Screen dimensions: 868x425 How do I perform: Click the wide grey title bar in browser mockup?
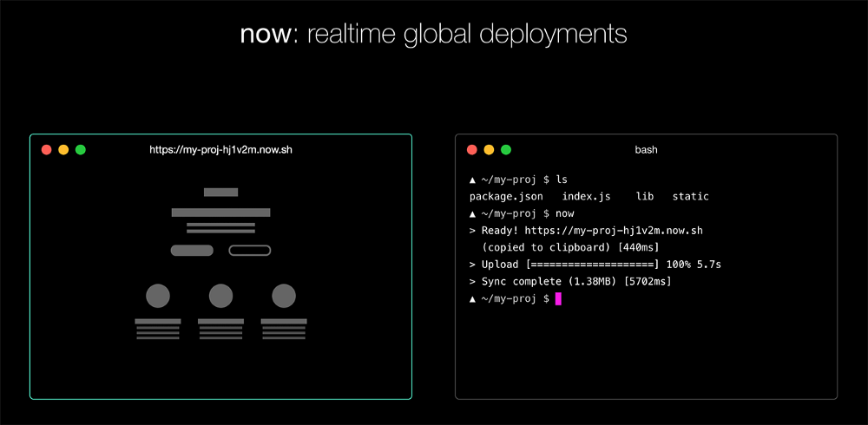coord(220,212)
